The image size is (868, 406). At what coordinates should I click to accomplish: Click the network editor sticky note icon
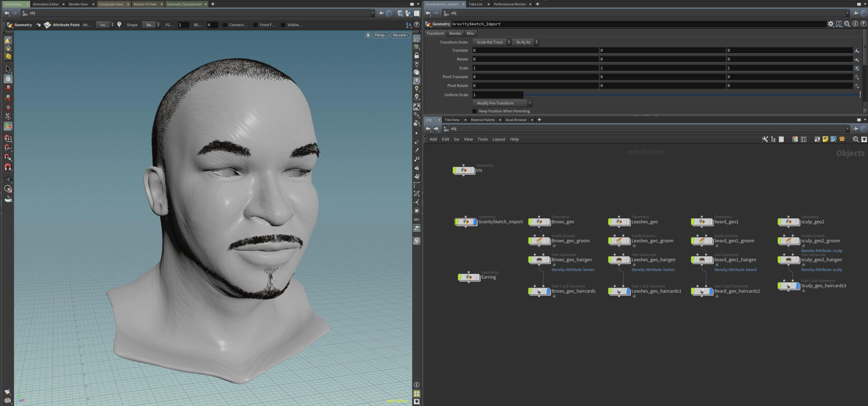[825, 139]
